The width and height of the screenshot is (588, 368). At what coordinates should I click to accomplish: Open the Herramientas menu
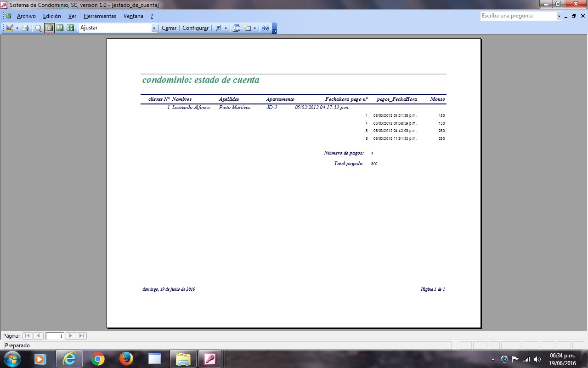click(100, 16)
